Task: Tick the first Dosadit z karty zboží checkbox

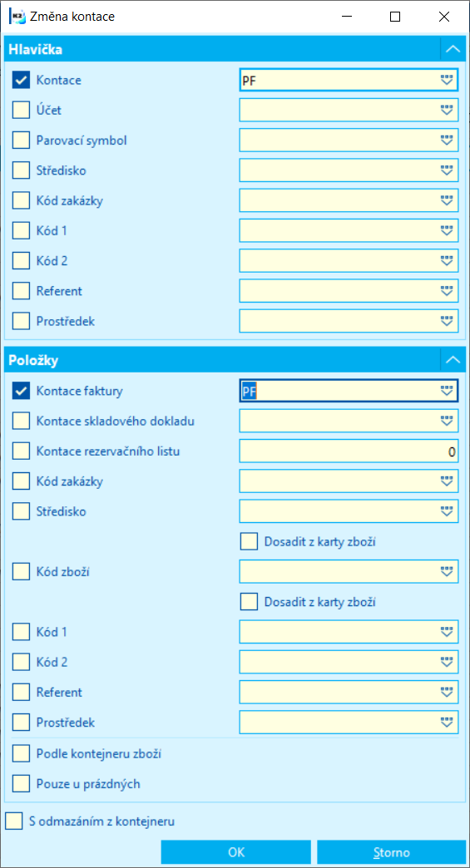Action: (249, 541)
